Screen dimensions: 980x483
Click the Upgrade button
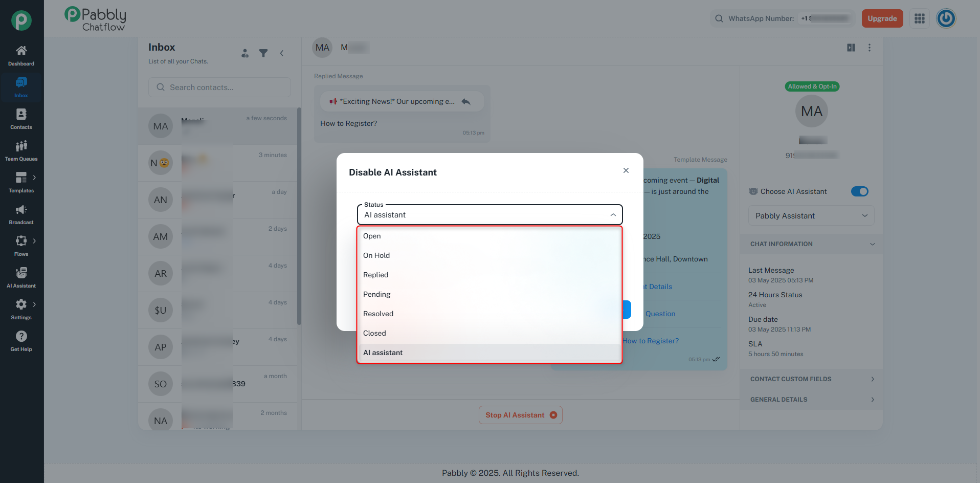[x=882, y=18]
